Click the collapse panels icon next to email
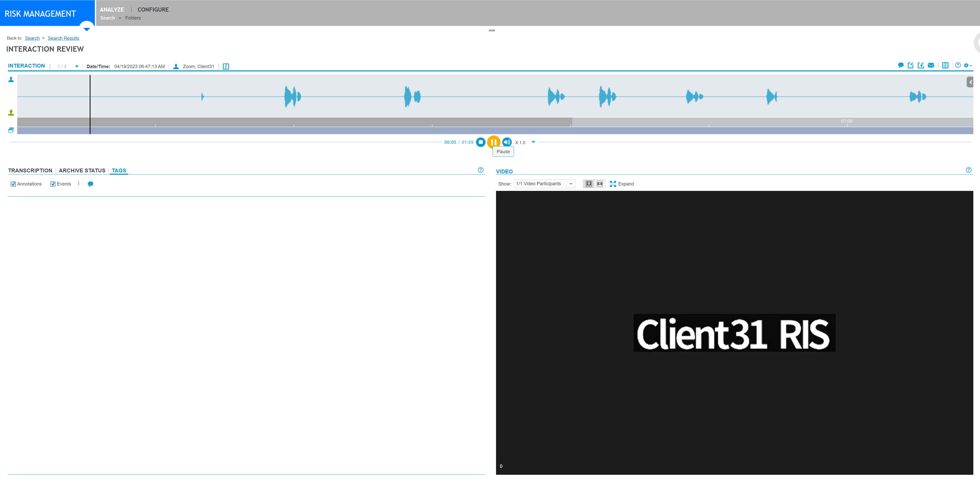980x483 pixels. [x=945, y=65]
